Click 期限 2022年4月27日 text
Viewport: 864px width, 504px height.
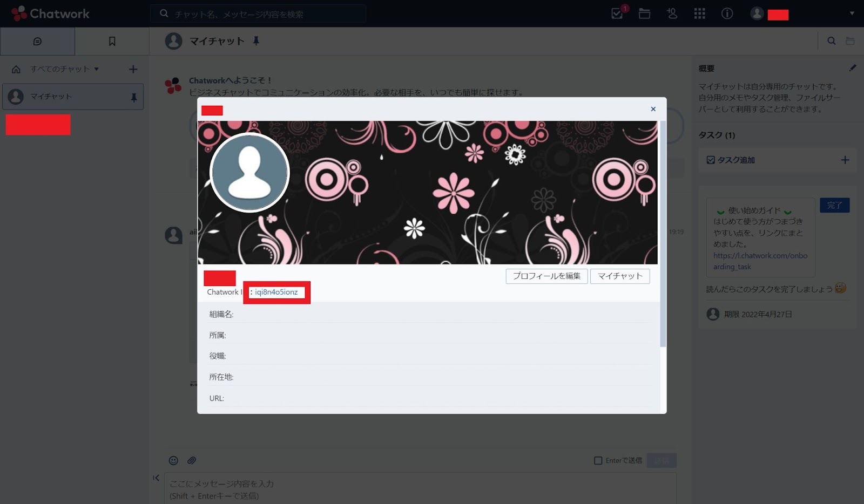pyautogui.click(x=758, y=314)
